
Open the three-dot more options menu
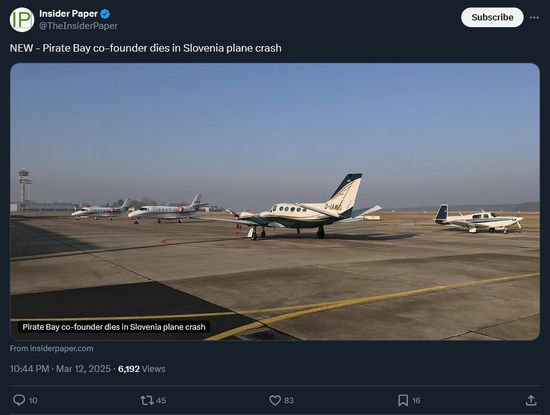pyautogui.click(x=534, y=18)
